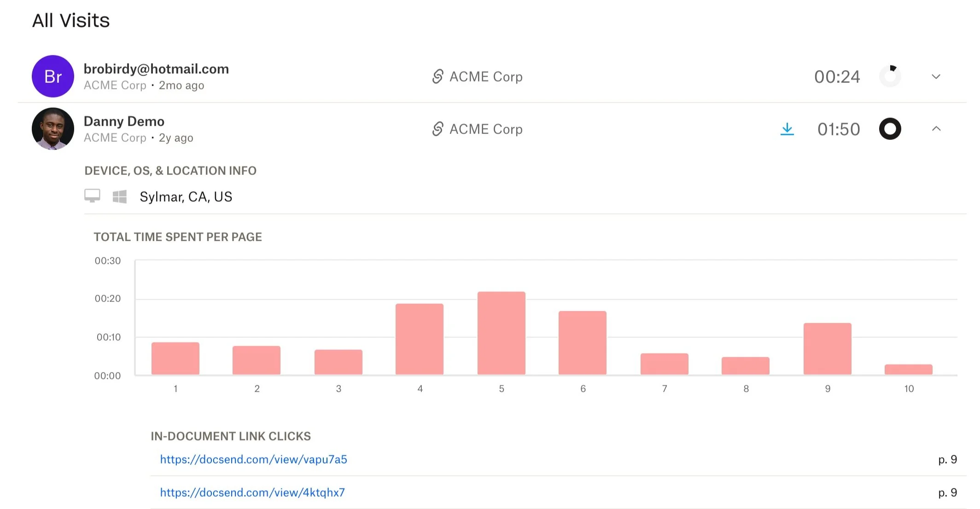
Task: Open the docsend.com/view/vapu7a5 link
Action: (x=253, y=459)
